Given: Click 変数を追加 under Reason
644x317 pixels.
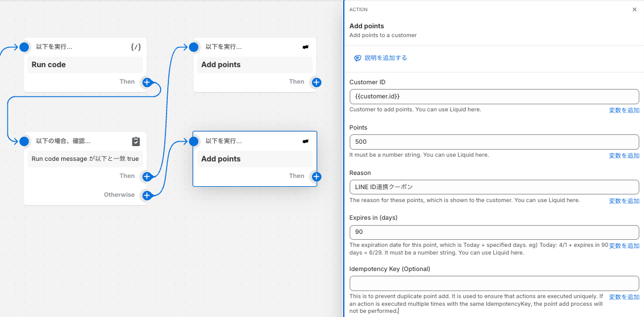Looking at the screenshot, I should point(624,201).
